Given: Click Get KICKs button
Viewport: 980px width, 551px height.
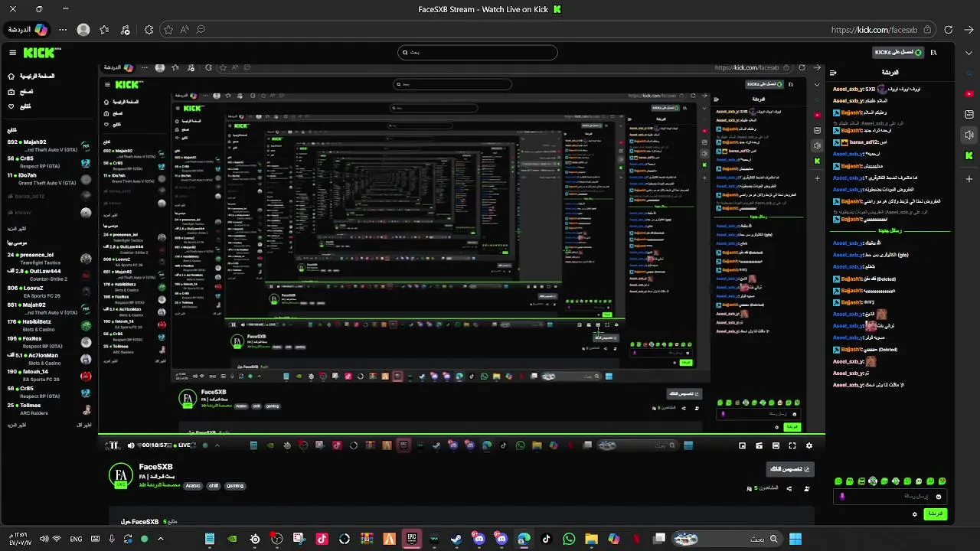Looking at the screenshot, I should pos(897,53).
